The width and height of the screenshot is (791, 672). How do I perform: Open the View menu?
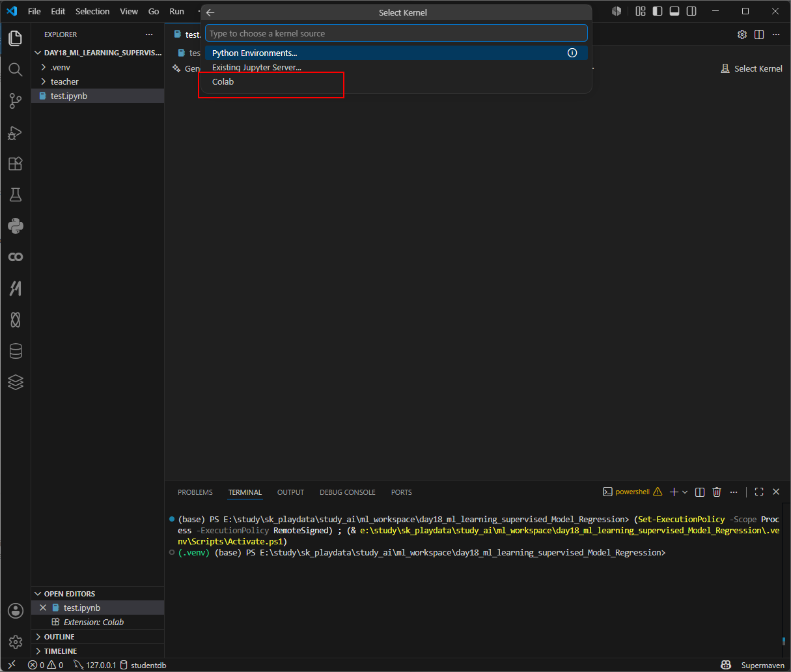(129, 11)
